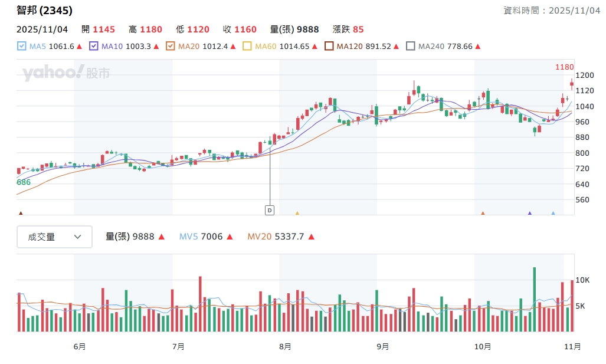This screenshot has height=364, width=606.
Task: Click the dark brown triangle marker at chart start
Action: point(21,214)
